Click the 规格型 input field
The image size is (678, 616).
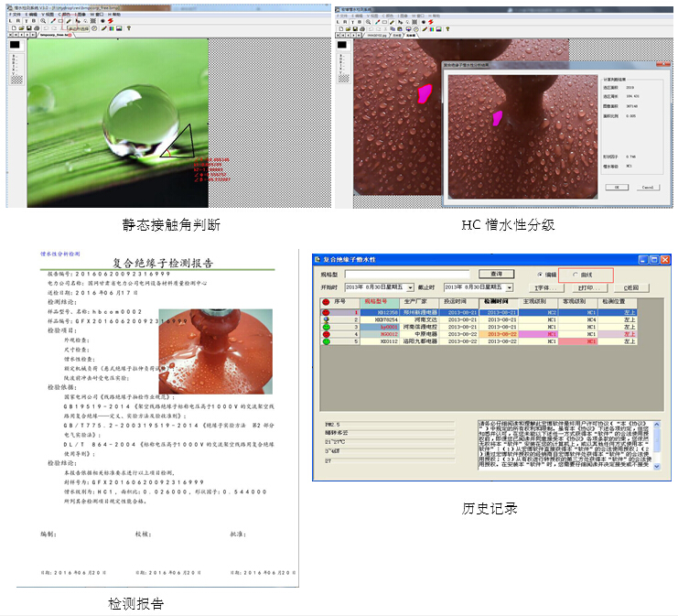tap(407, 274)
